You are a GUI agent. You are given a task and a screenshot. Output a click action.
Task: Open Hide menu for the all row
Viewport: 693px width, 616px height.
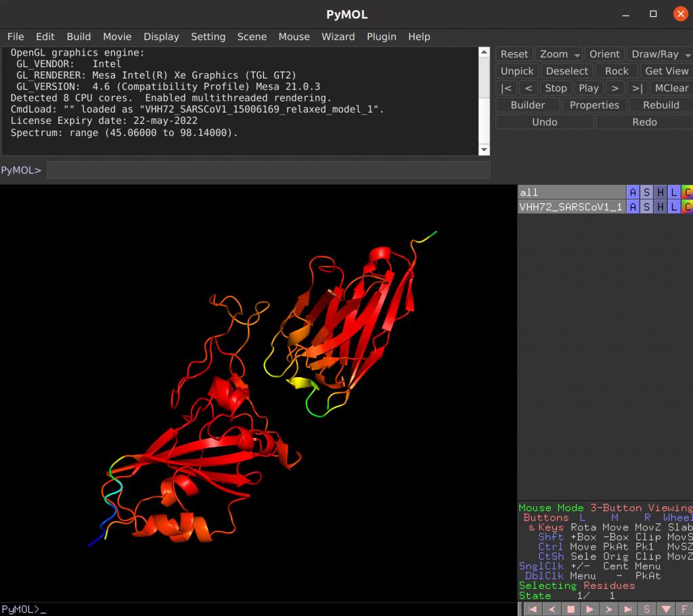tap(660, 192)
